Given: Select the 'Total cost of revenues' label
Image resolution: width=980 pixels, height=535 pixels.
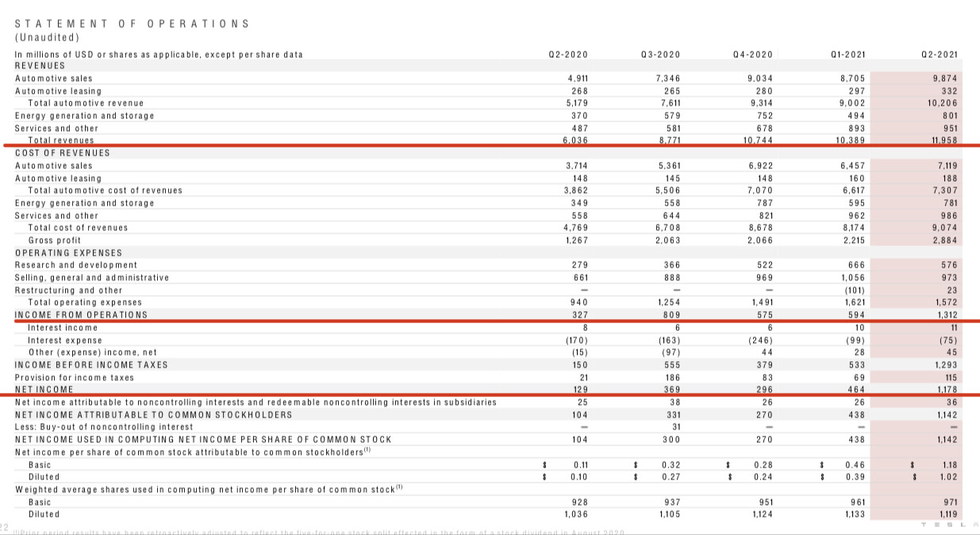Looking at the screenshot, I should click(78, 228).
